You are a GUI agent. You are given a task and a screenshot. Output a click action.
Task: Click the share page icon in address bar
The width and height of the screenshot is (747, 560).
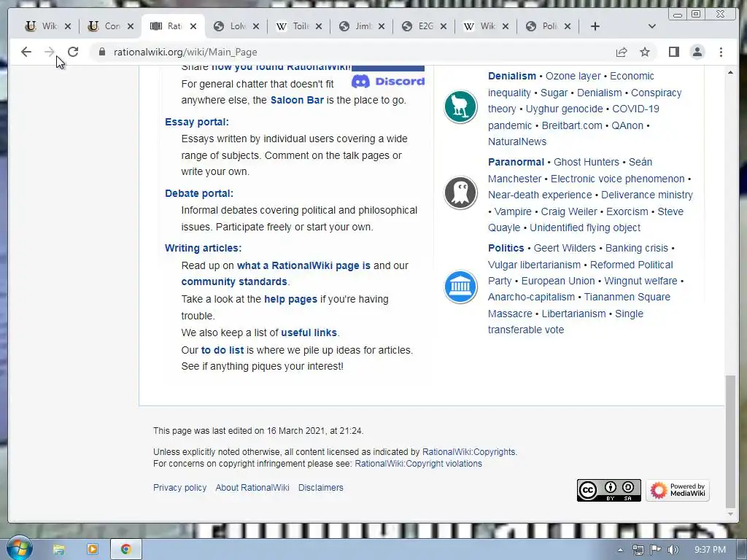coord(622,52)
